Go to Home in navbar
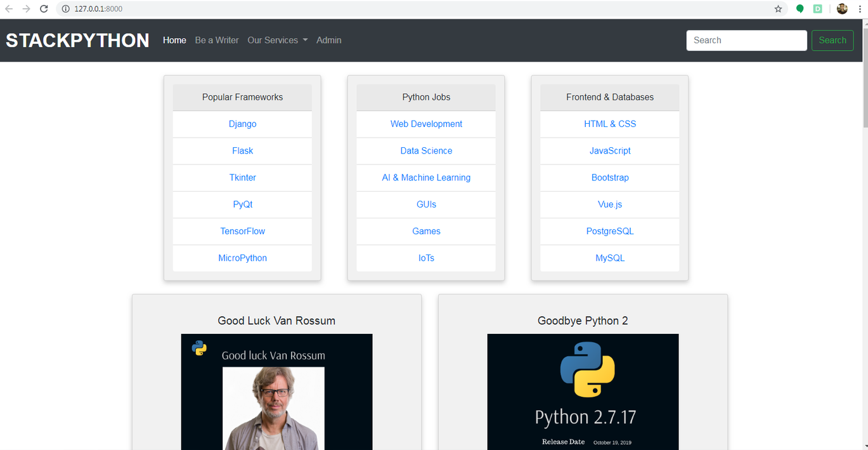This screenshot has width=868, height=450. coord(174,40)
